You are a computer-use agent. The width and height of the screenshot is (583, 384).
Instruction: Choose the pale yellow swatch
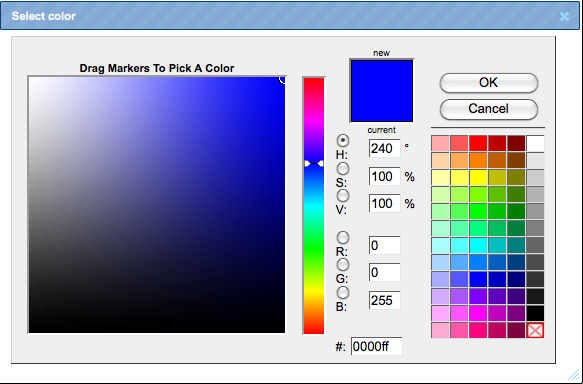click(440, 178)
